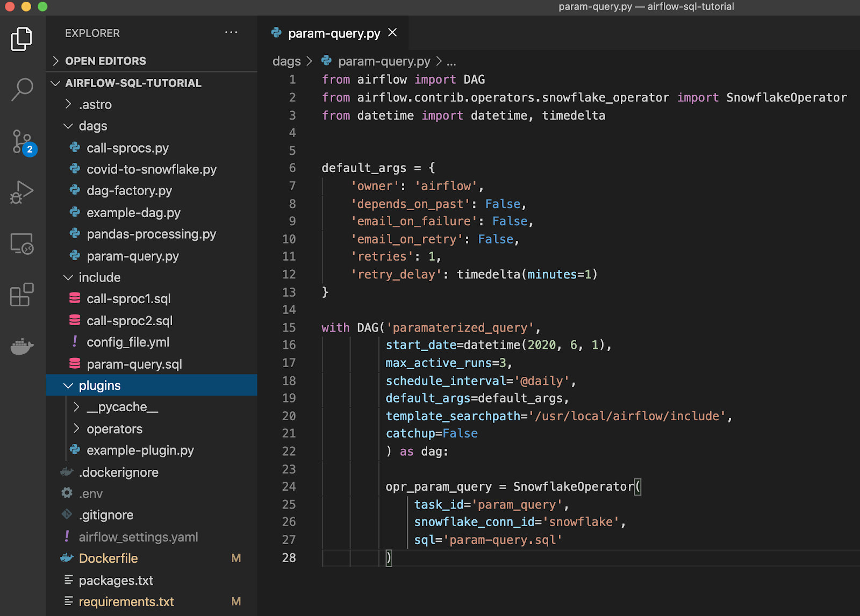Open the Dockerfile in explorer
Image resolution: width=860 pixels, height=616 pixels.
tap(108, 558)
